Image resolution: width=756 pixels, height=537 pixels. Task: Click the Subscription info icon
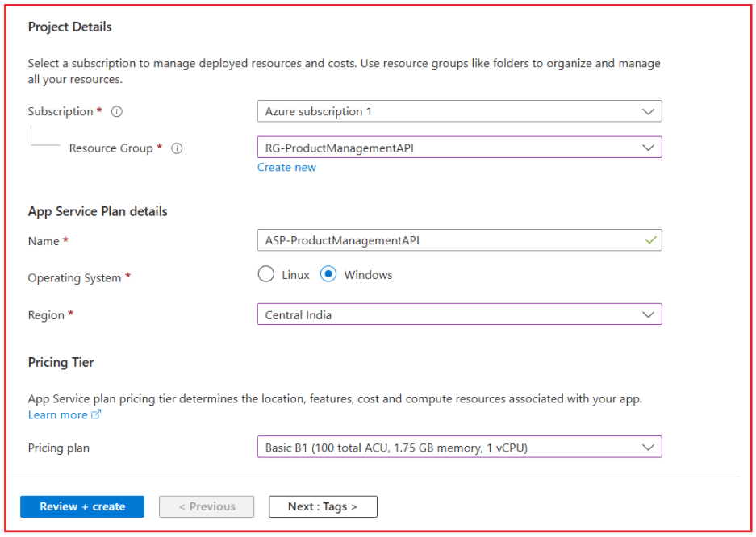116,111
